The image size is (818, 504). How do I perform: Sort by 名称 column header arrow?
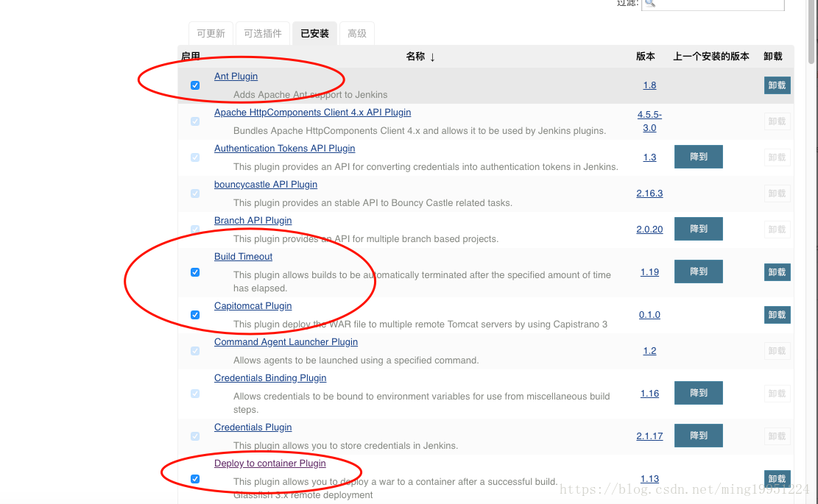point(432,57)
